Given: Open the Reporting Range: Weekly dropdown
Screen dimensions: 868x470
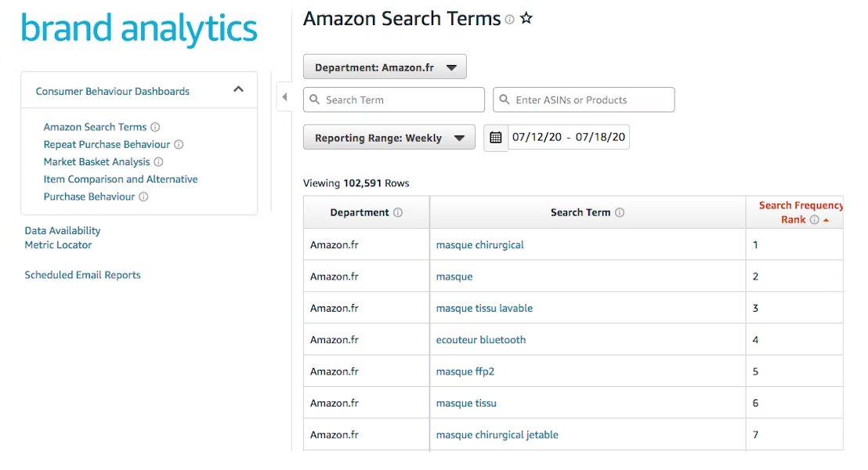Looking at the screenshot, I should coord(389,137).
